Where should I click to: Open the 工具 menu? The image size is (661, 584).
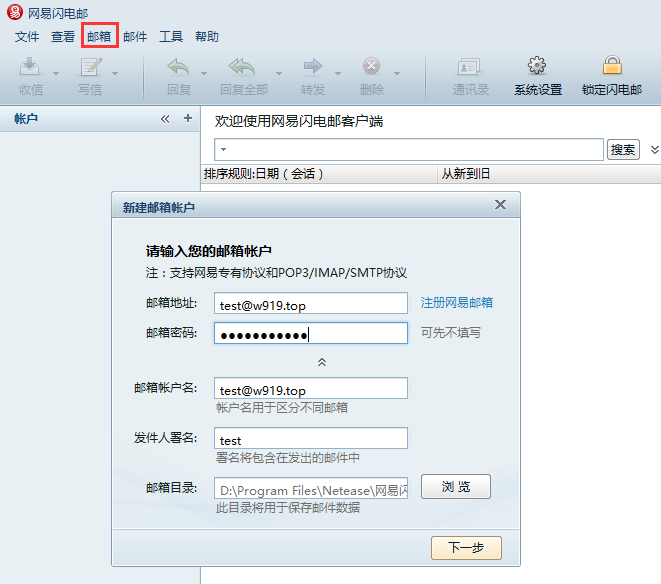point(171,36)
